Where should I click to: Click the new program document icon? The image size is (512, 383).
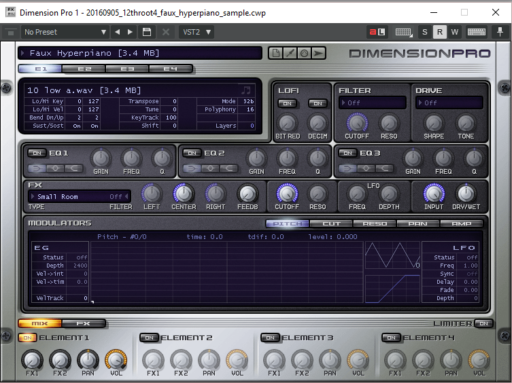[x=276, y=53]
